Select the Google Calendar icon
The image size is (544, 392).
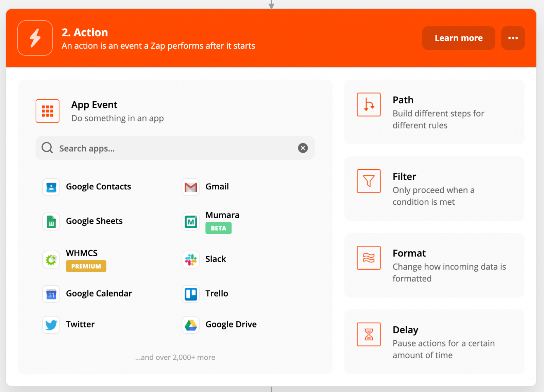(x=51, y=294)
